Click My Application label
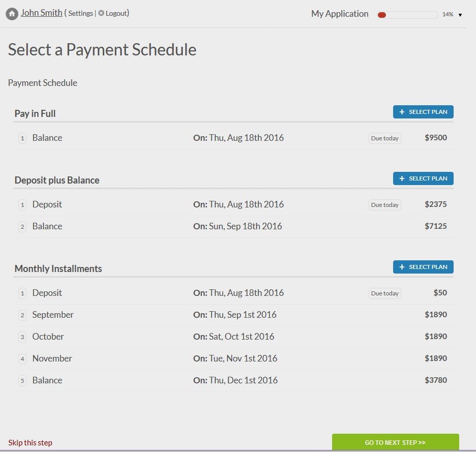 pos(340,14)
